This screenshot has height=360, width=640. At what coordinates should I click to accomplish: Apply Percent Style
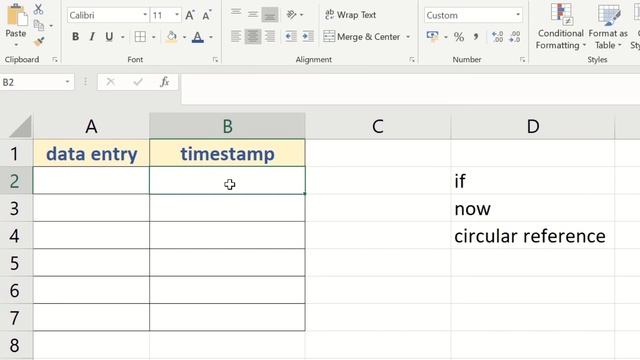(459, 37)
